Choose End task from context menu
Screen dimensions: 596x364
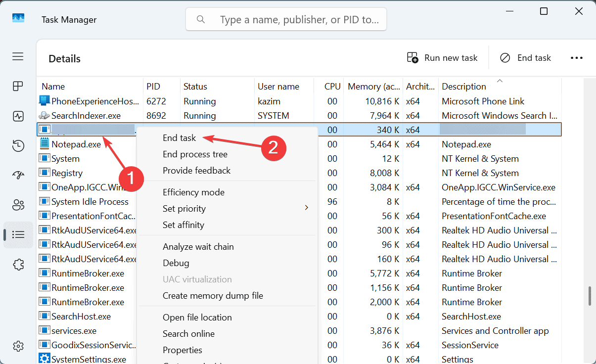(x=179, y=138)
